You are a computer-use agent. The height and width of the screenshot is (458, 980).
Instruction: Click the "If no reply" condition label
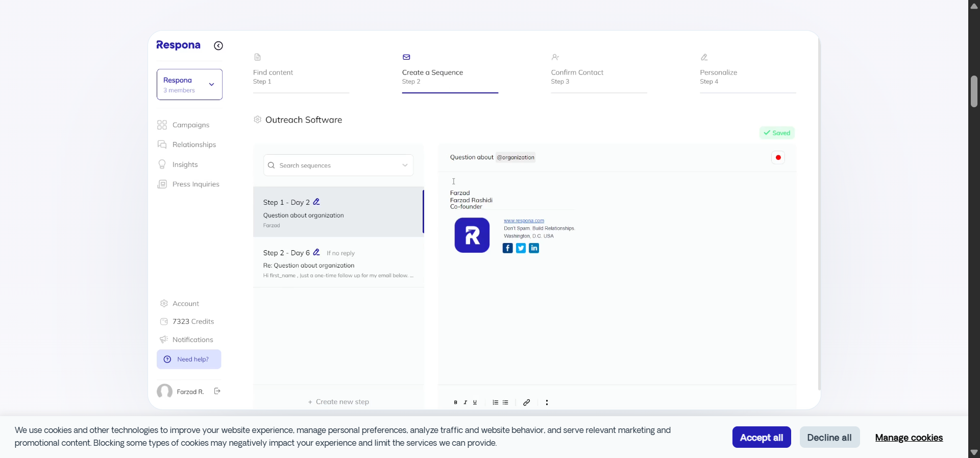pos(340,253)
